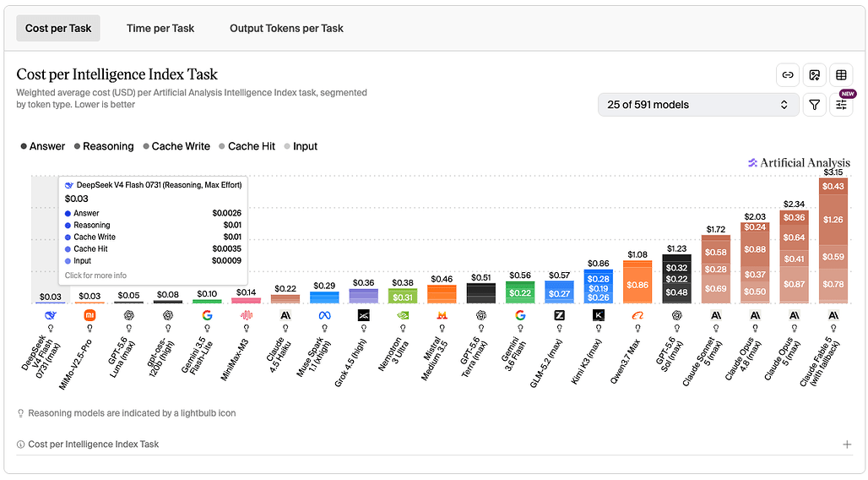Open the Time per Task tab
This screenshot has height=480, width=868.
pyautogui.click(x=160, y=28)
